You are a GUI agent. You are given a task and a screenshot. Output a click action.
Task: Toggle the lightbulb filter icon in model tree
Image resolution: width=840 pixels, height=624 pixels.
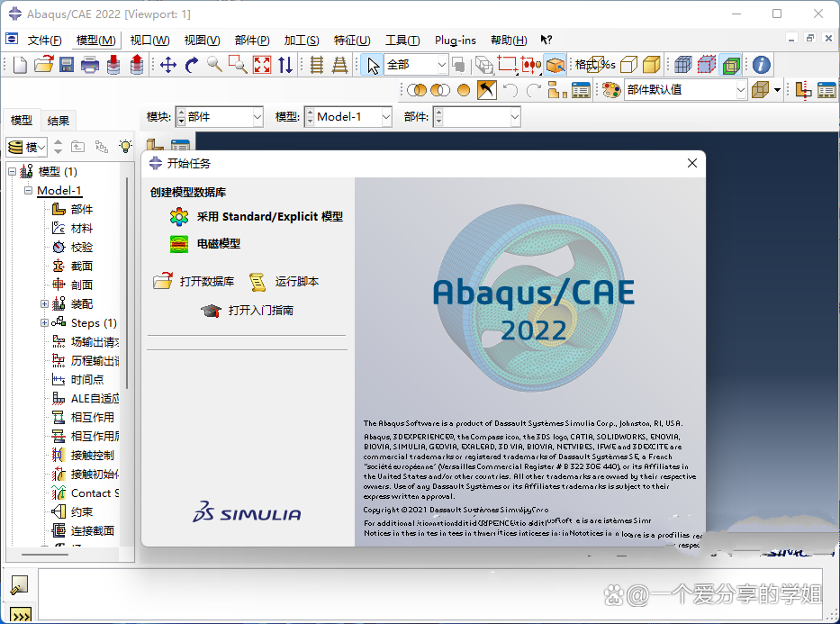point(125,146)
